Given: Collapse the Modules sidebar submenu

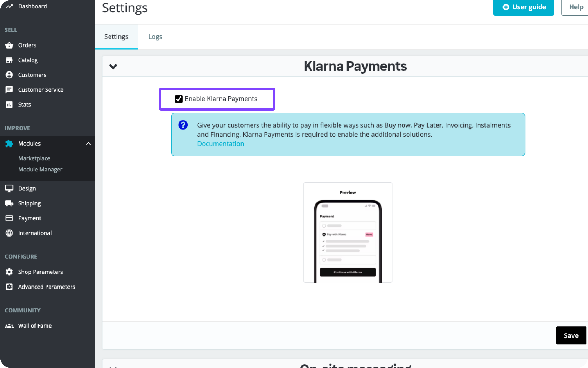Looking at the screenshot, I should click(89, 143).
